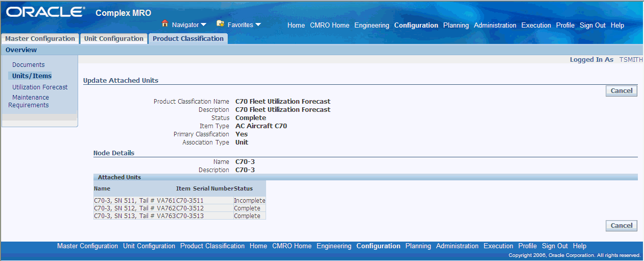Viewport: 644px width, 261px height.
Task: Open the Navigator dropdown arrow
Action: [x=203, y=25]
